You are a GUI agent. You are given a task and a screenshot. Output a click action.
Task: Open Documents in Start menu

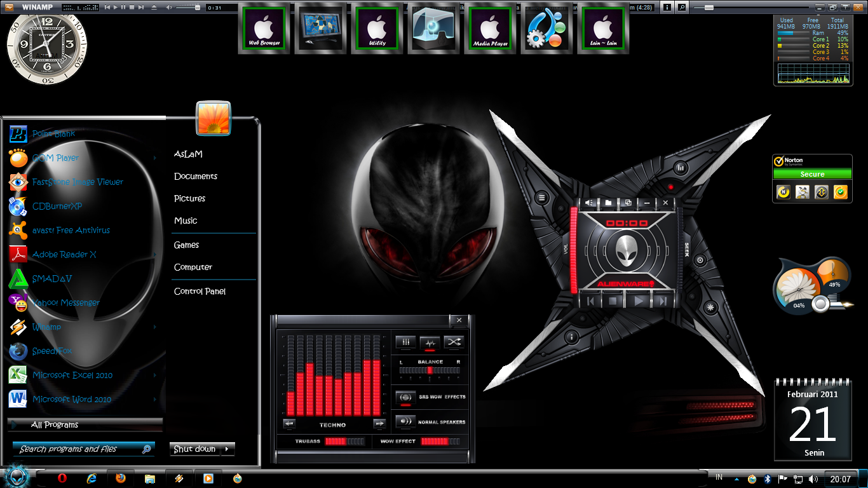click(196, 176)
